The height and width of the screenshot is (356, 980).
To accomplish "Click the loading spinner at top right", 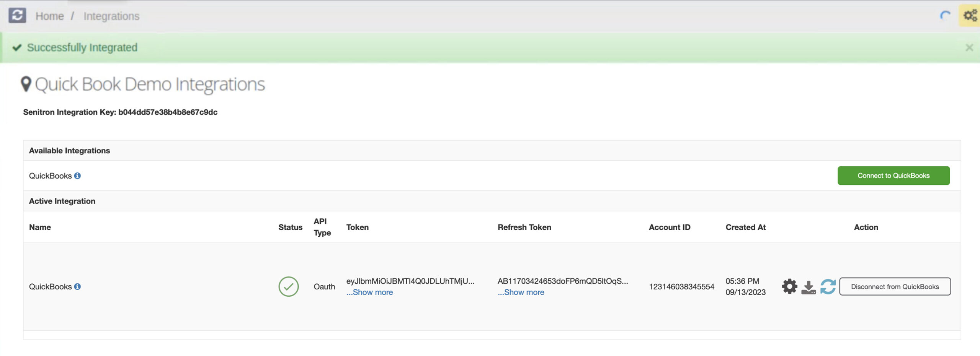I will (945, 16).
